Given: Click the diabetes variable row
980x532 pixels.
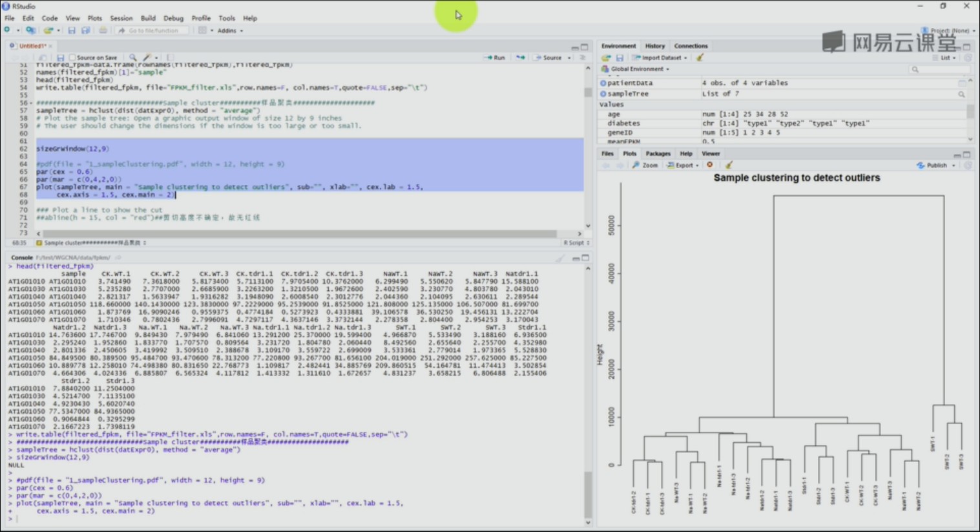Looking at the screenshot, I should pos(784,123).
